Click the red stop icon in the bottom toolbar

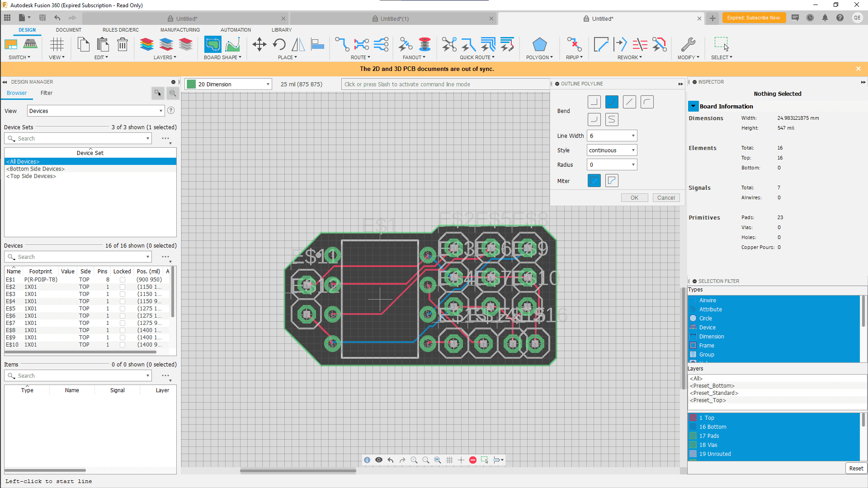(x=473, y=460)
